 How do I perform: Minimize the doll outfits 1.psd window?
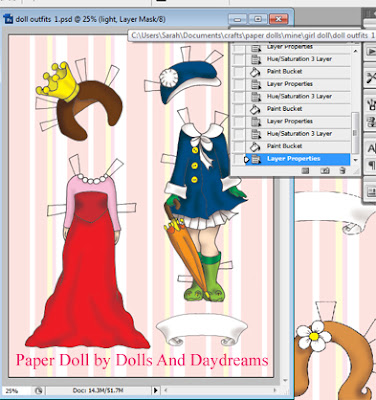pyautogui.click(x=238, y=19)
